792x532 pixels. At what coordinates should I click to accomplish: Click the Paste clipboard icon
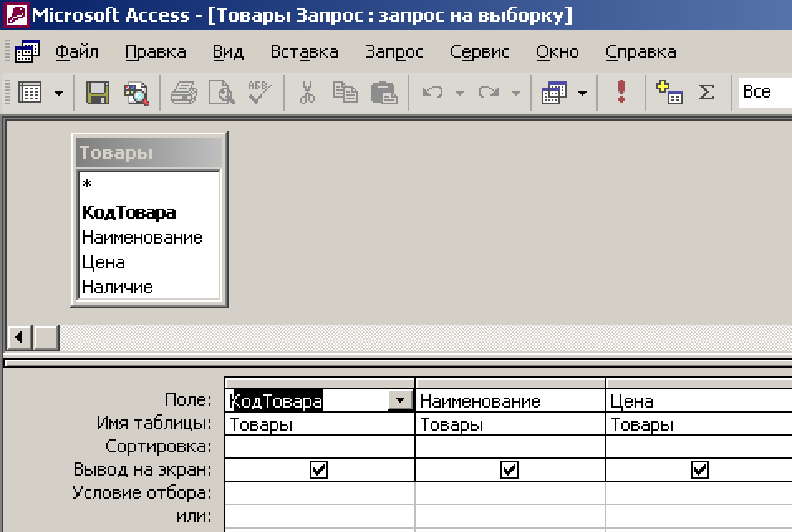(384, 93)
